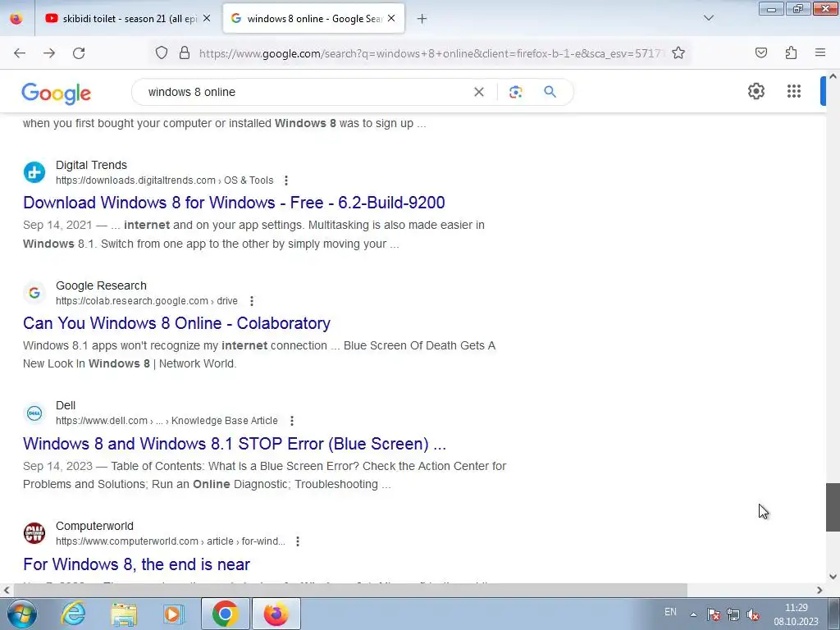Open For Windows 8, the end is near

(137, 564)
